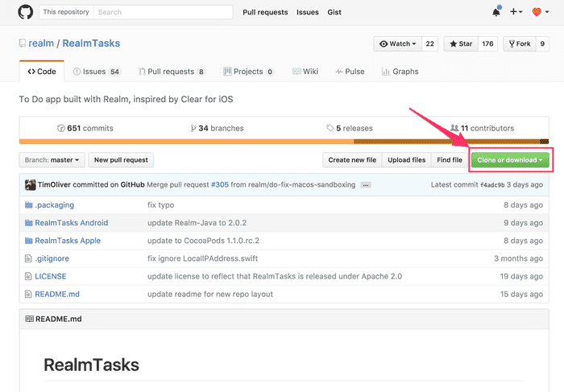Open the plus create-new menu

point(516,12)
